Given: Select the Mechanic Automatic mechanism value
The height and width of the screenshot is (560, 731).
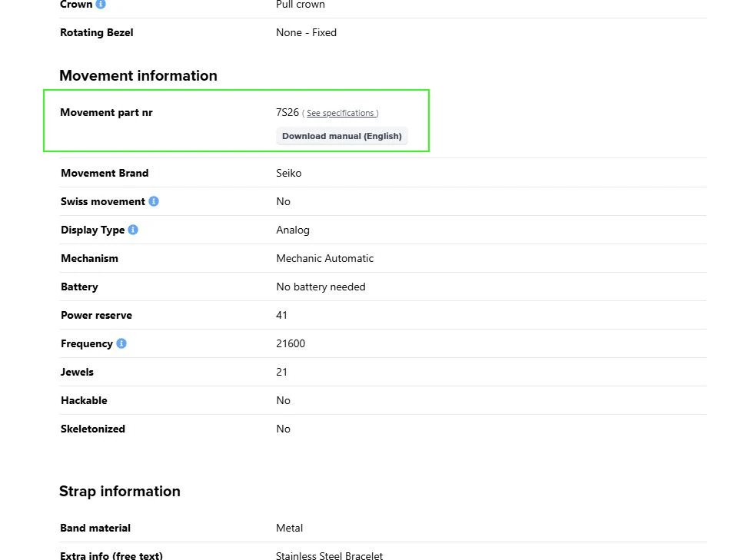Looking at the screenshot, I should [x=324, y=258].
